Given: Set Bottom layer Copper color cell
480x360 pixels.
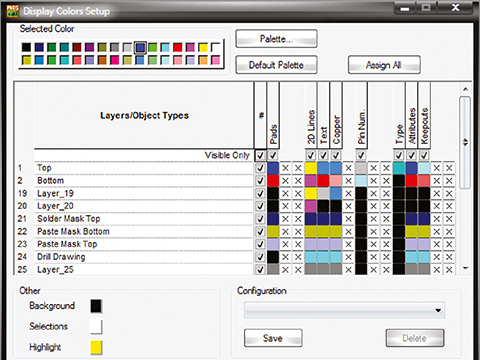Looking at the screenshot, I should tap(336, 181).
